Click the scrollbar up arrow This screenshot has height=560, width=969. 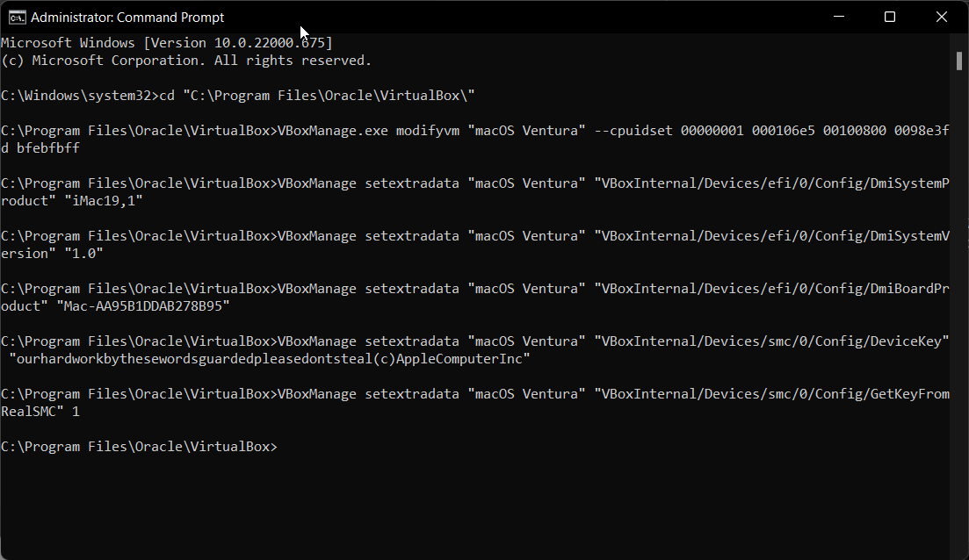960,40
